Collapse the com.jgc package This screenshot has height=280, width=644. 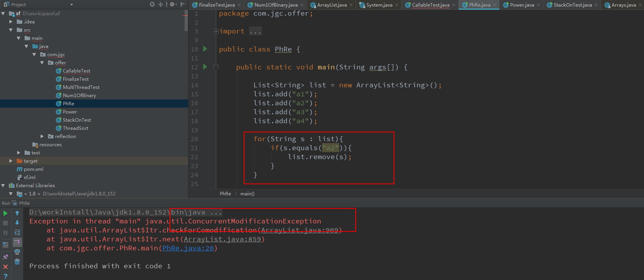tap(34, 55)
